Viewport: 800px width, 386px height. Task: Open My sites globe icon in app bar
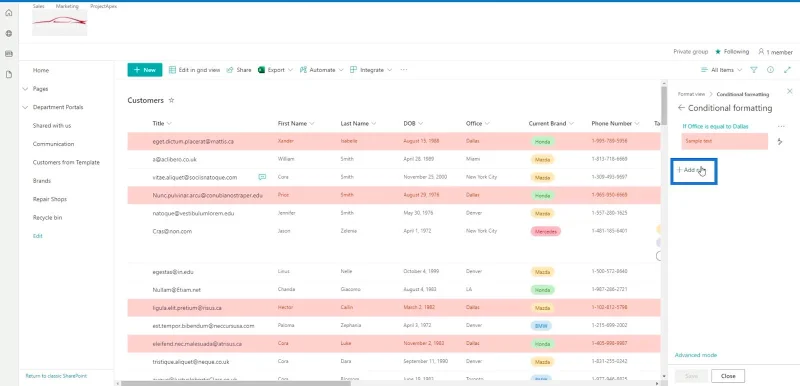[x=9, y=34]
